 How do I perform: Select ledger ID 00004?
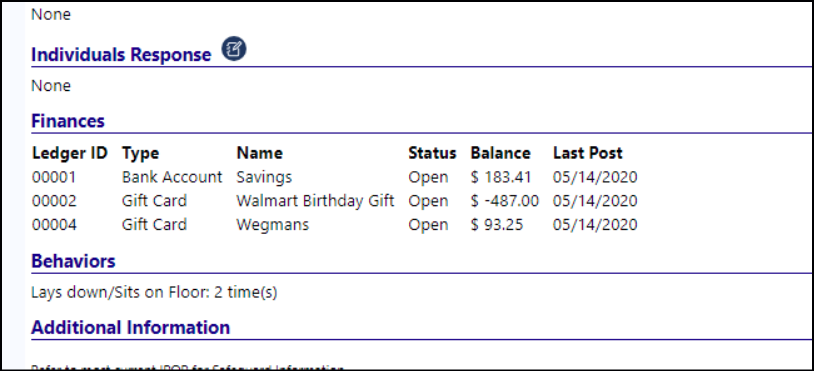pos(54,225)
